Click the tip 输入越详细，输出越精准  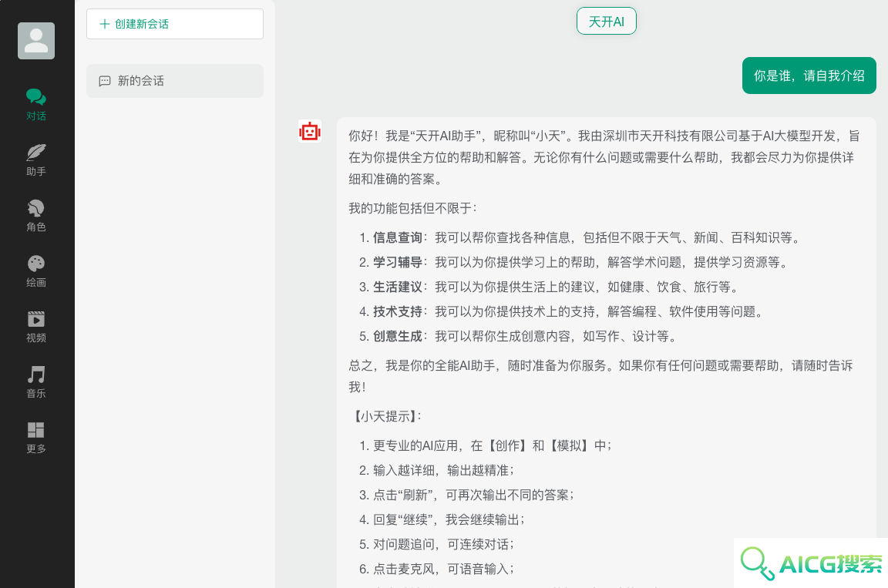click(x=436, y=470)
